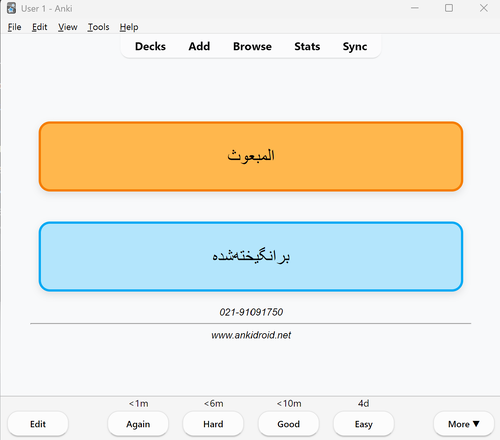
Task: Open the File menu
Action: [14, 27]
